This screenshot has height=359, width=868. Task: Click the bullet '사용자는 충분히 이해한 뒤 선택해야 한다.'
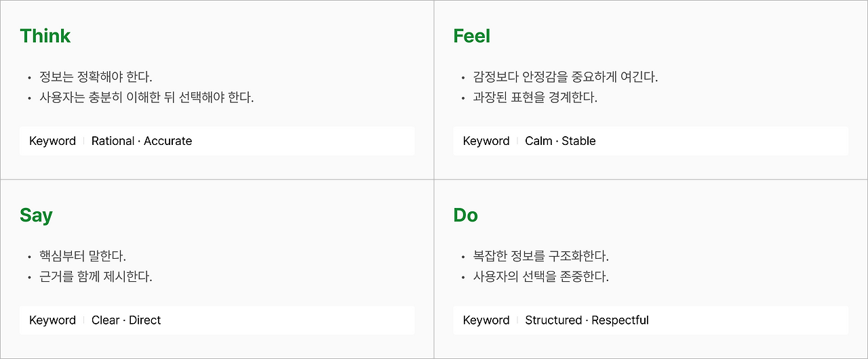146,97
